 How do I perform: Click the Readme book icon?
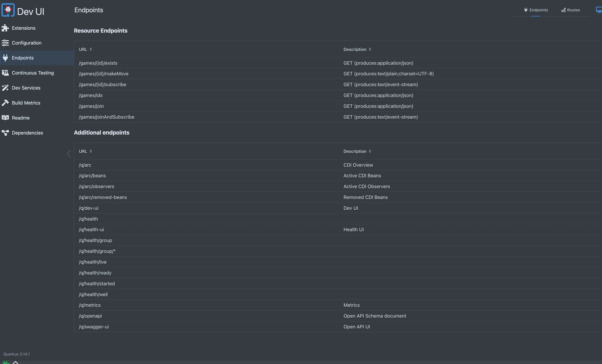tap(5, 118)
